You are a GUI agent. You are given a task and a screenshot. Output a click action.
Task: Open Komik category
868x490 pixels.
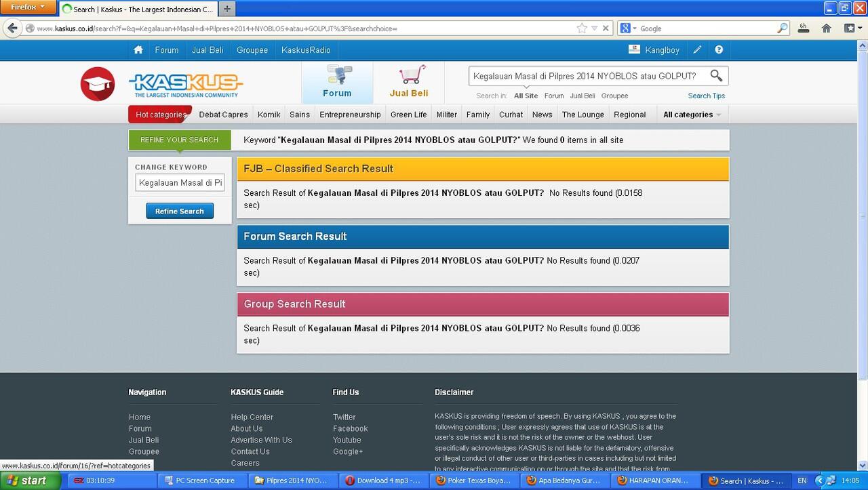pos(269,115)
